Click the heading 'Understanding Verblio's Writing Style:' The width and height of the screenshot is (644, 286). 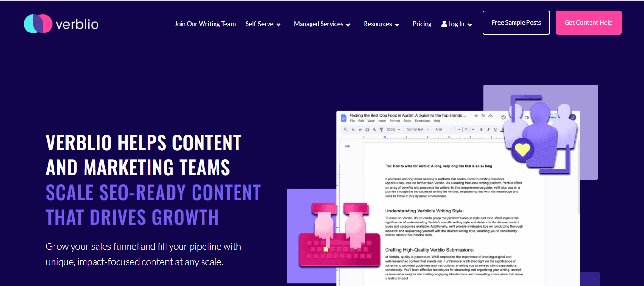point(424,211)
